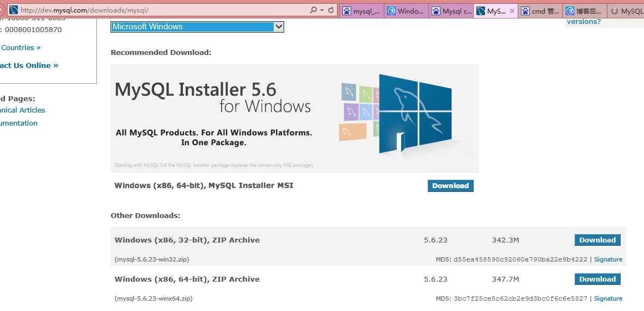This screenshot has height=311, width=644.
Task: Click the page refresh icon
Action: point(331,10)
